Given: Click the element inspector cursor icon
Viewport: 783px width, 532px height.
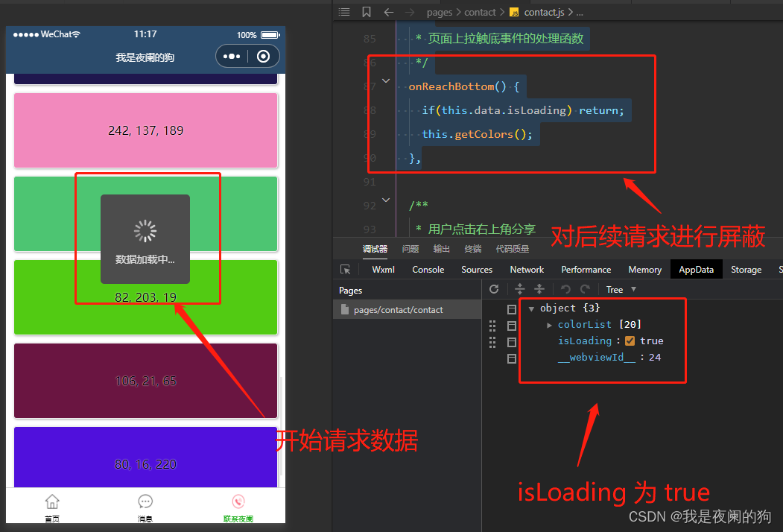Looking at the screenshot, I should (345, 269).
